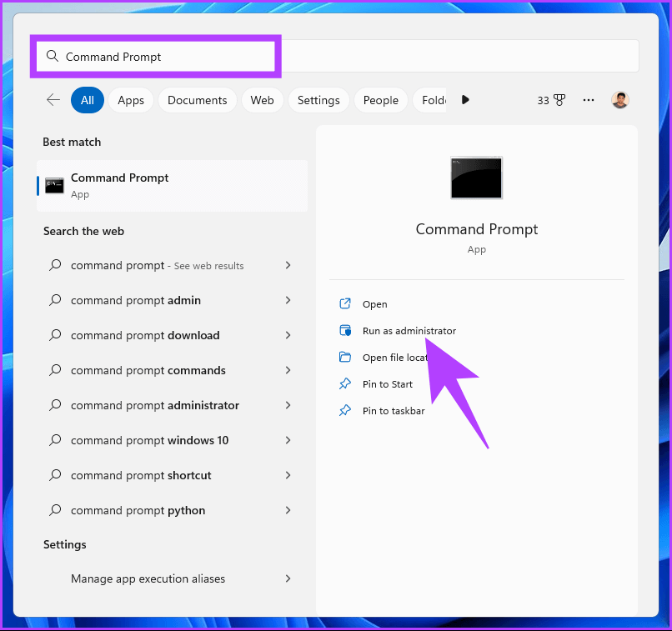Image resolution: width=672 pixels, height=631 pixels.
Task: Show more filter tabs with the play arrow
Action: coord(465,100)
